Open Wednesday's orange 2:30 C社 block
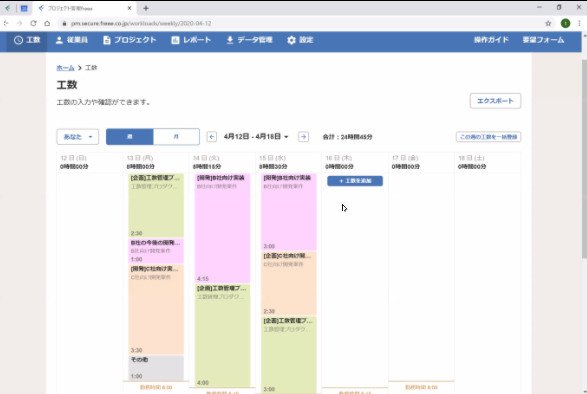 coord(289,284)
